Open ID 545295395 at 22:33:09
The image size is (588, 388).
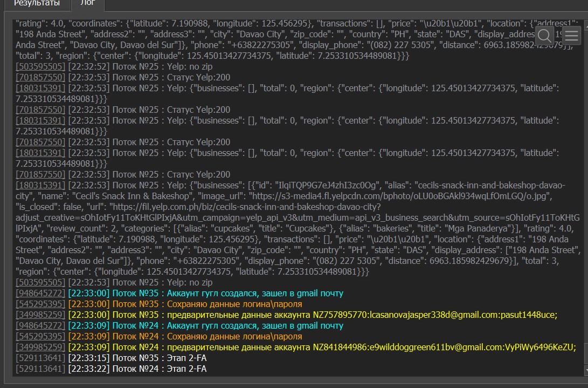pos(41,337)
